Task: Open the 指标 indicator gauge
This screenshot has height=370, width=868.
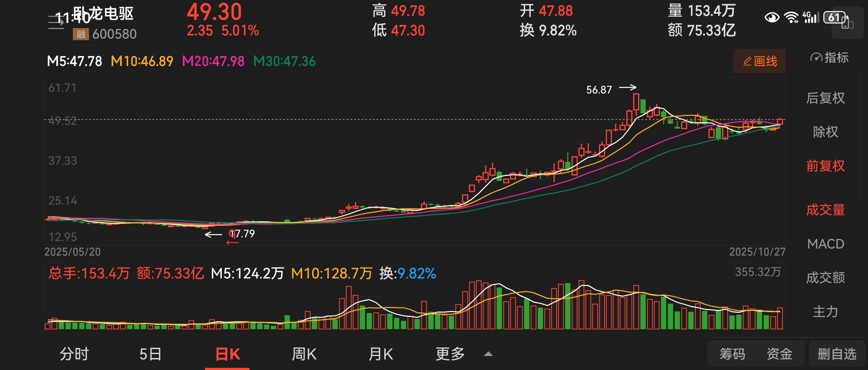Action: point(829,58)
